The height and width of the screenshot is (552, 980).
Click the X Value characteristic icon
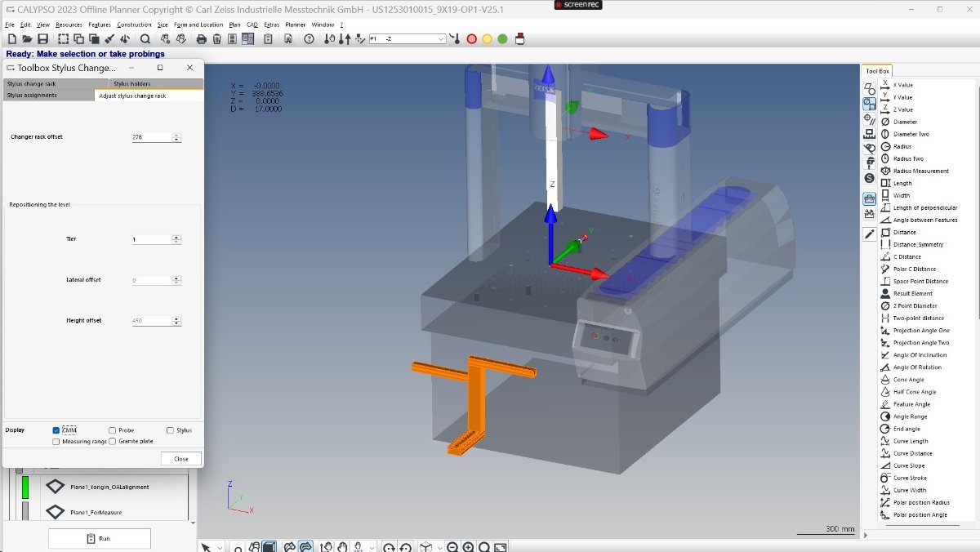coord(884,85)
